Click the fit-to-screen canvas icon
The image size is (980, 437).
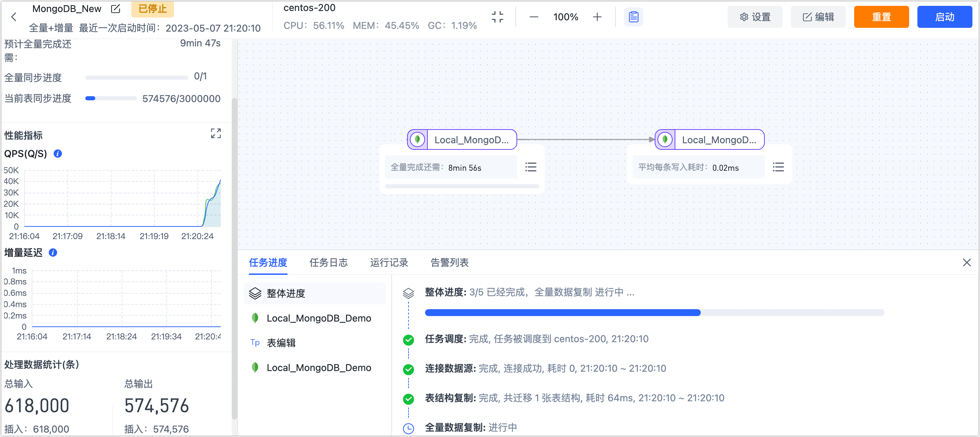[x=497, y=17]
